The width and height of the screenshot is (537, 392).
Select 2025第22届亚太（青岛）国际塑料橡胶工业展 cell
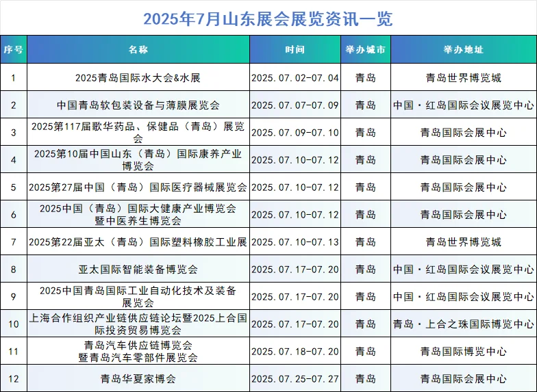point(138,242)
